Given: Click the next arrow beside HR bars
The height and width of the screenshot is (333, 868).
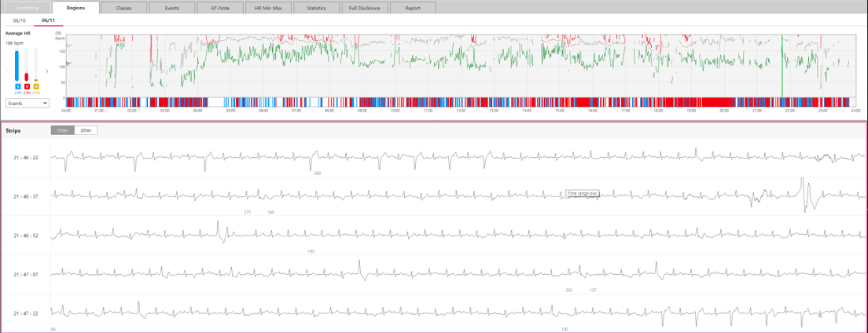Looking at the screenshot, I should pos(46,71).
